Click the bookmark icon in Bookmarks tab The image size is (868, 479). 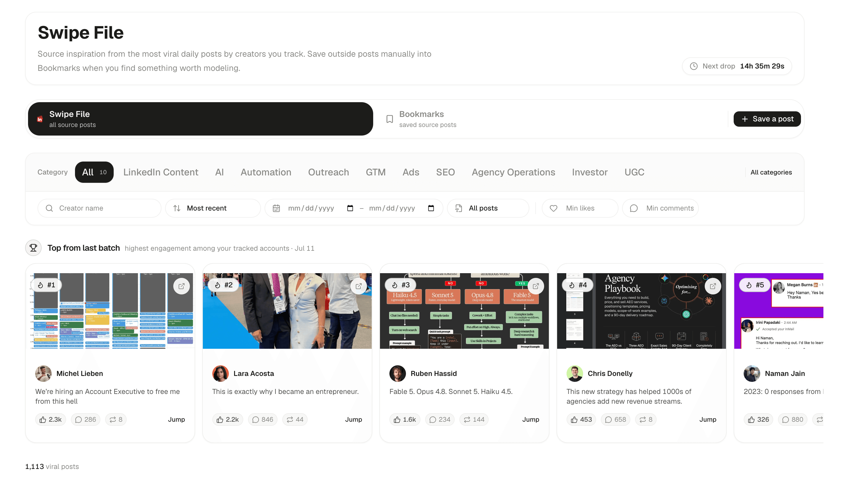coord(389,119)
